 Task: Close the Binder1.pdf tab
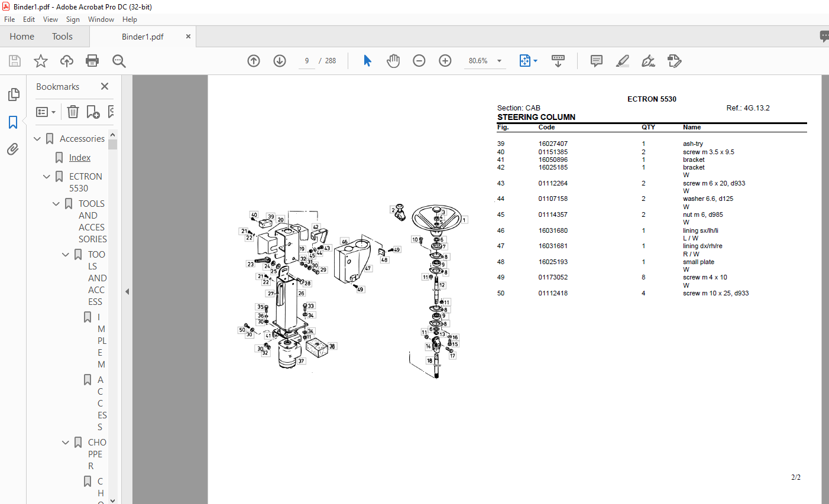[188, 37]
